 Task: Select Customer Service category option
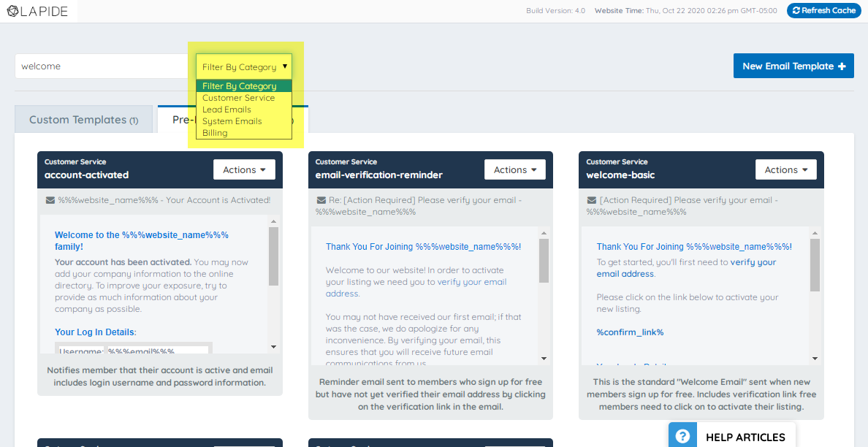[244, 98]
